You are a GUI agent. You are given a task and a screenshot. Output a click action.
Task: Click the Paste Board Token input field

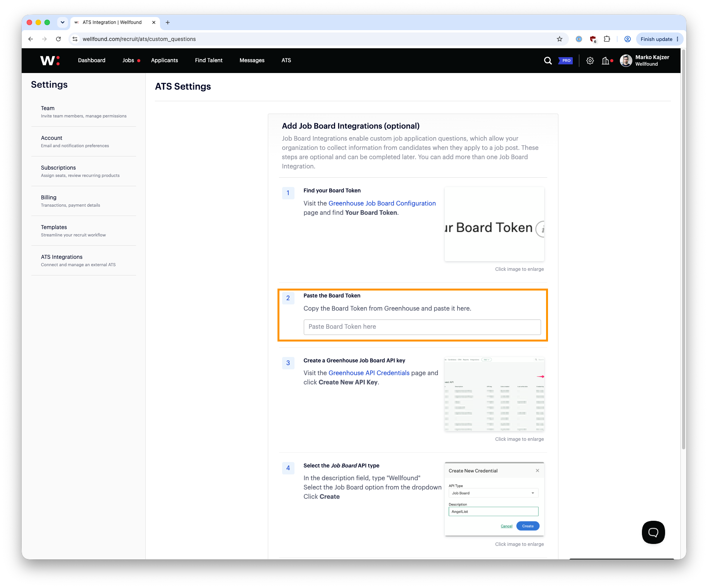[422, 327]
